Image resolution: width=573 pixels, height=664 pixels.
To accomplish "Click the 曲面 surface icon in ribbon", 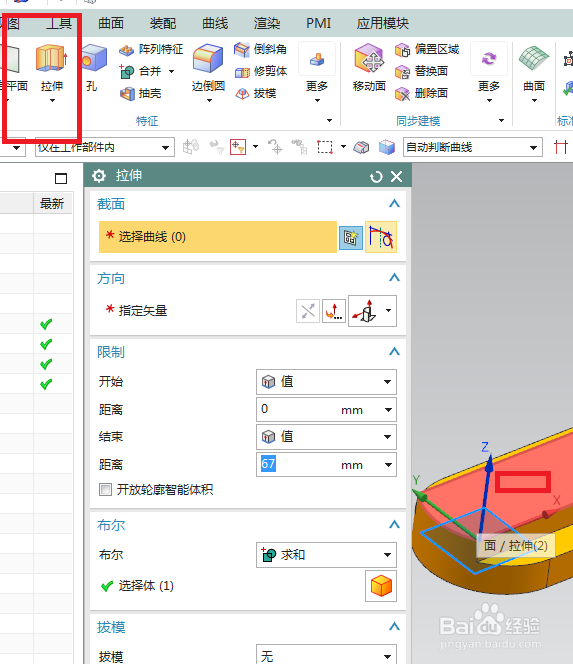I will pos(534,58).
